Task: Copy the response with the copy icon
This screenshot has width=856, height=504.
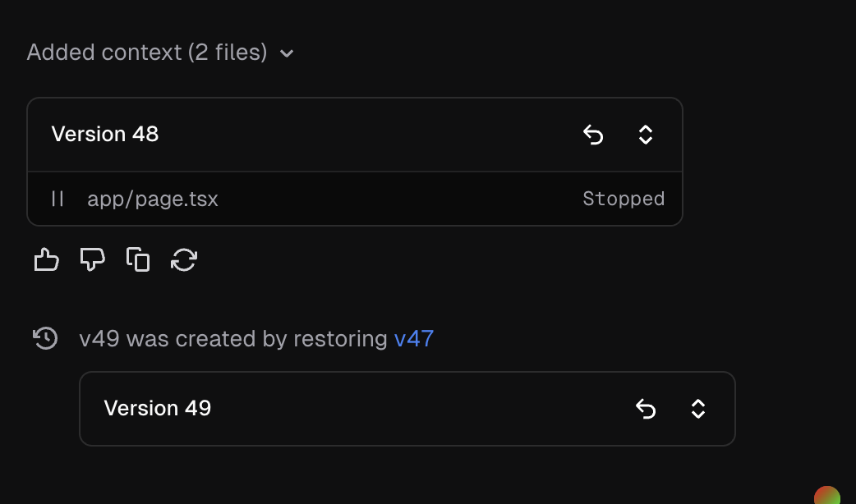Action: (138, 260)
